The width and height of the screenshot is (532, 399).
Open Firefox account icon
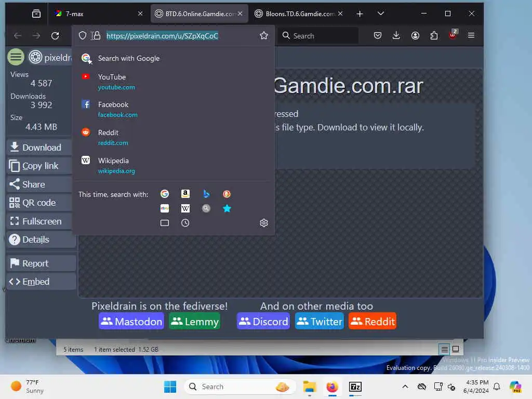point(415,36)
